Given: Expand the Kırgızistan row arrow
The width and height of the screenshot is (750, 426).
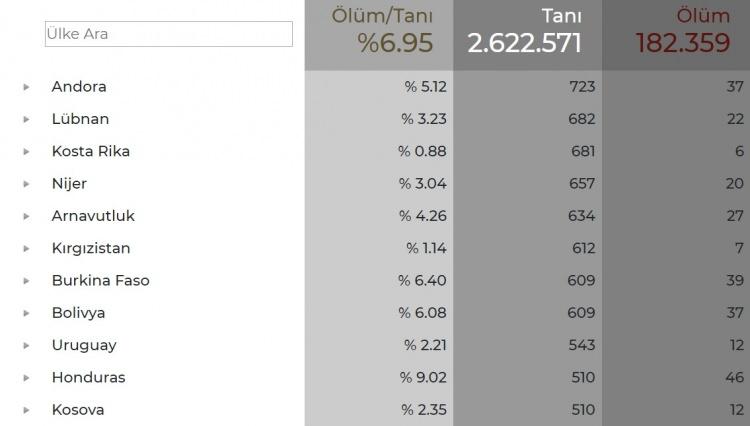Looking at the screenshot, I should (x=27, y=249).
